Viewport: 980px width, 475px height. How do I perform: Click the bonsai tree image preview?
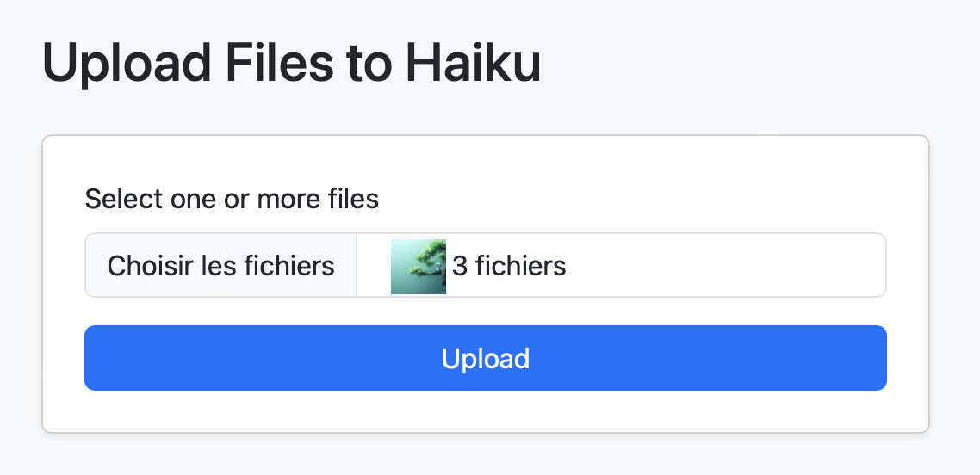point(419,267)
